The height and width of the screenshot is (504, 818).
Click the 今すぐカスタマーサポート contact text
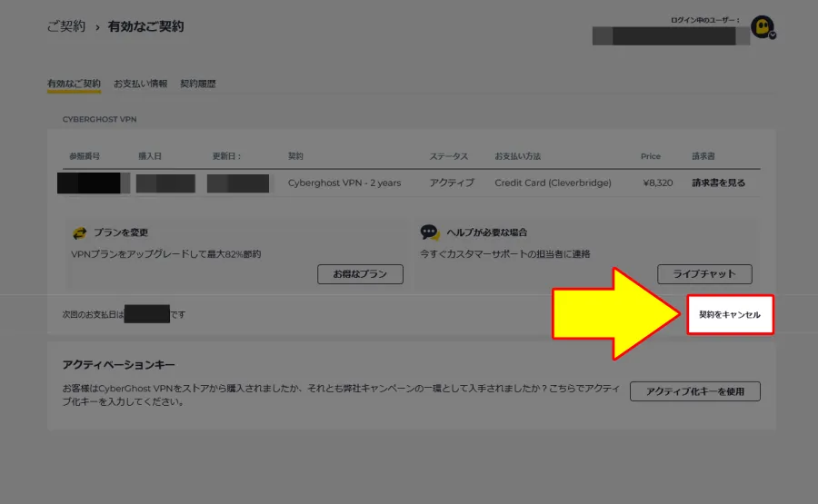(x=505, y=254)
